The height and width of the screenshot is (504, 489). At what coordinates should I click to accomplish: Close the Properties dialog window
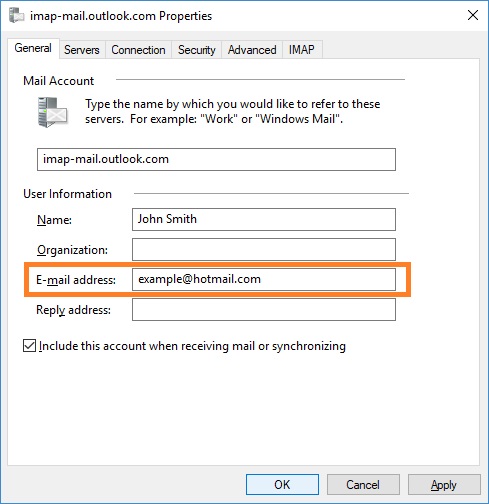472,15
